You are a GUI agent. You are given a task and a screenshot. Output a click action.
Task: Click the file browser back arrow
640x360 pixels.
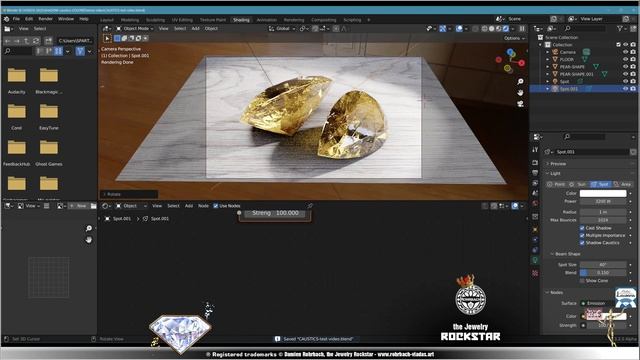tap(7, 41)
